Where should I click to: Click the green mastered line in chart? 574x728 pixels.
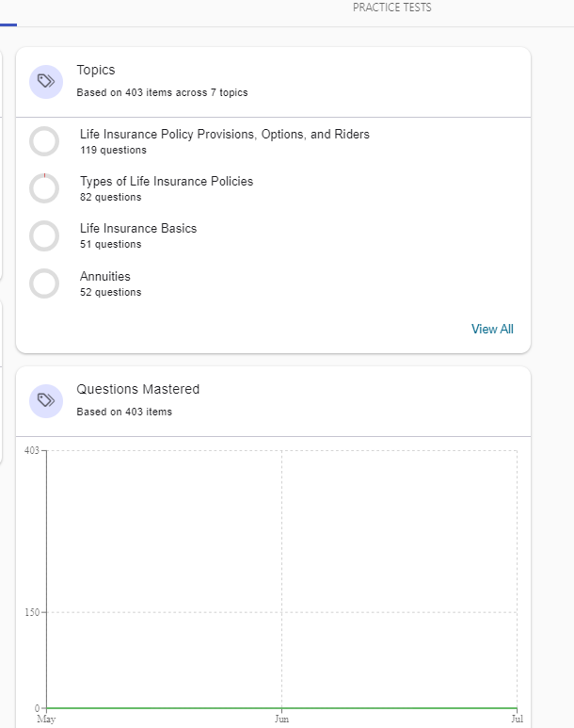(282, 707)
